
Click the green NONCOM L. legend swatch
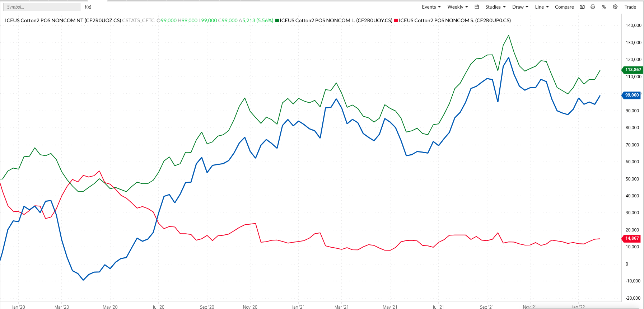pyautogui.click(x=277, y=20)
